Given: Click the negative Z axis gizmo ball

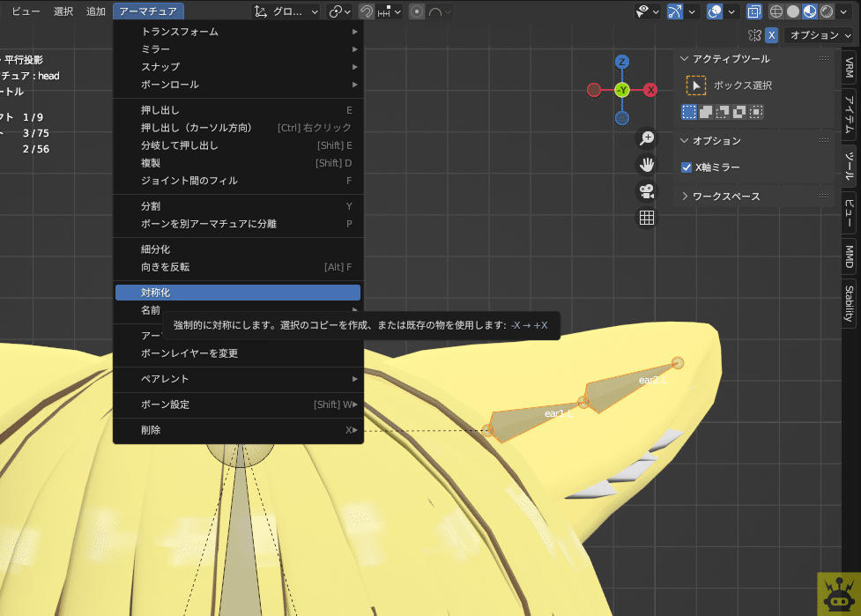Looking at the screenshot, I should [x=621, y=118].
